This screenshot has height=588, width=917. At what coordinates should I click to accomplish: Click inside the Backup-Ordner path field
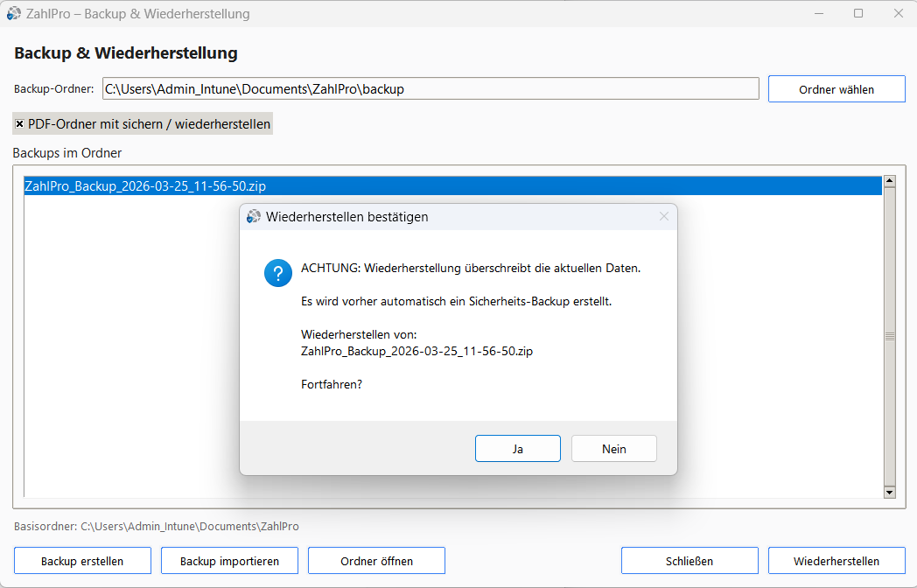[430, 88]
